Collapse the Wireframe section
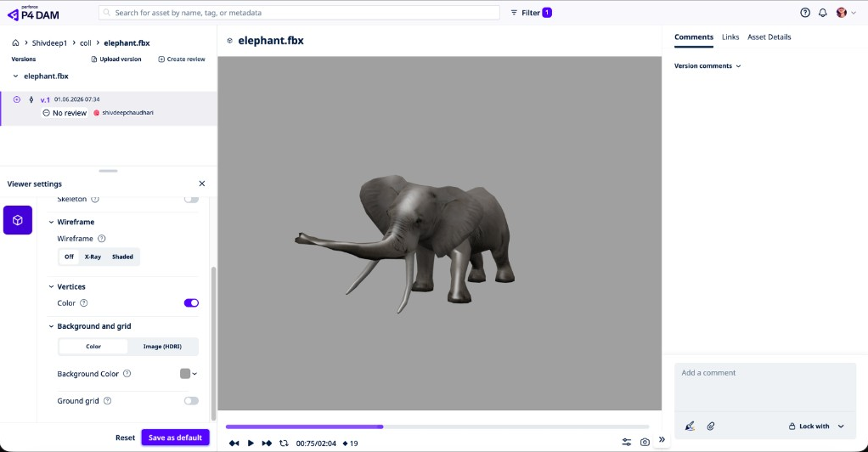Screen dimensions: 868x452 coord(52,222)
